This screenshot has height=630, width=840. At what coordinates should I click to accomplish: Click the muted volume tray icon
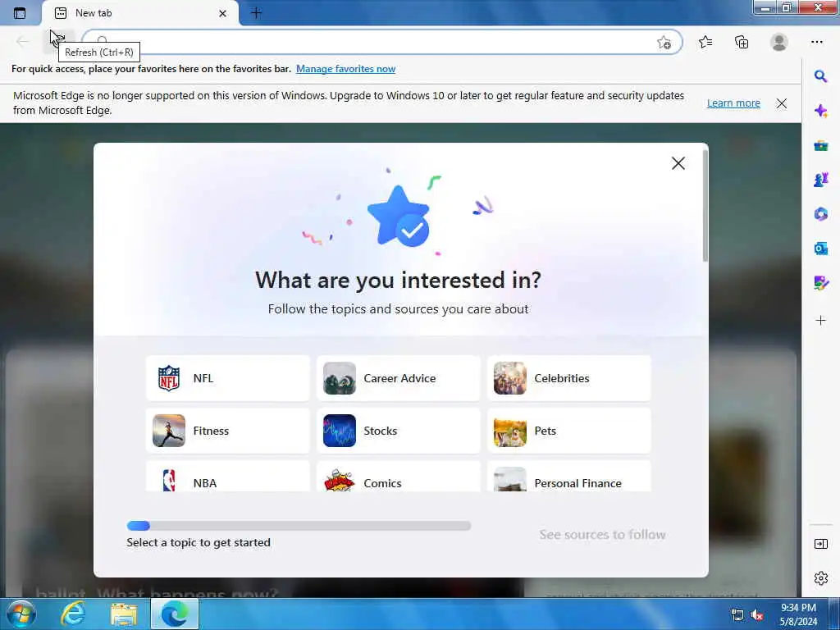pyautogui.click(x=757, y=615)
